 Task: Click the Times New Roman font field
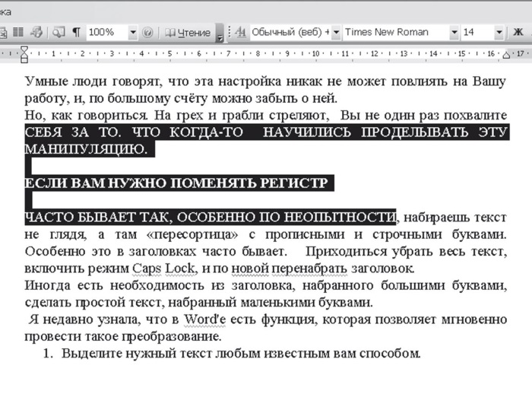click(396, 32)
